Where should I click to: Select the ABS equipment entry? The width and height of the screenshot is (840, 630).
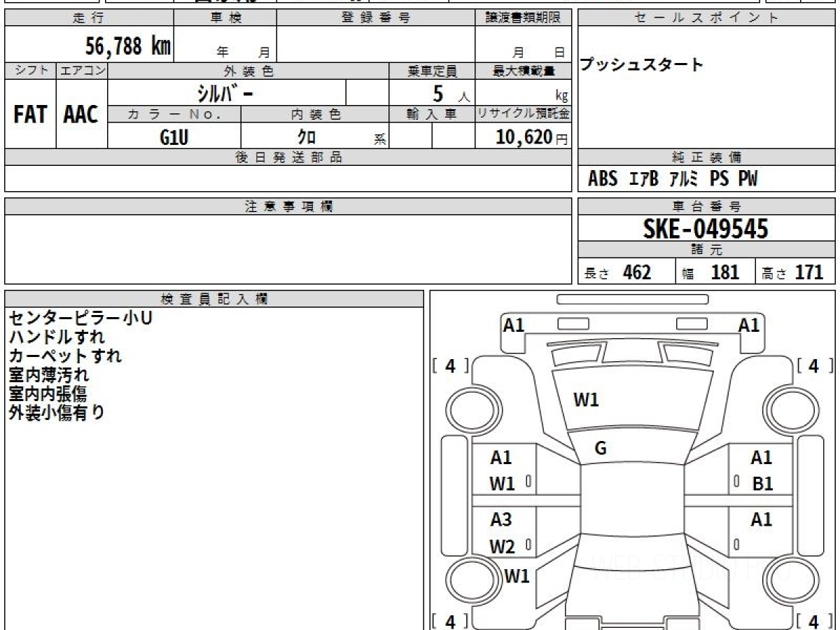(603, 179)
